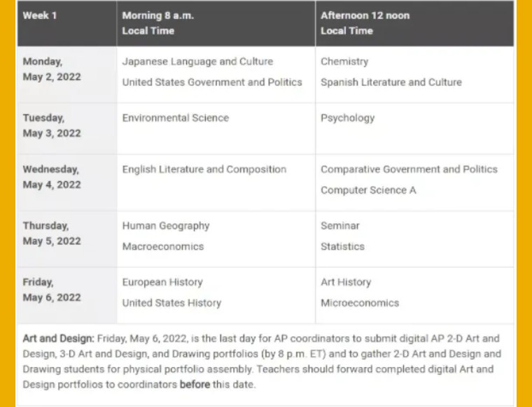The height and width of the screenshot is (407, 532).
Task: Click European History on Friday
Action: [x=162, y=283]
